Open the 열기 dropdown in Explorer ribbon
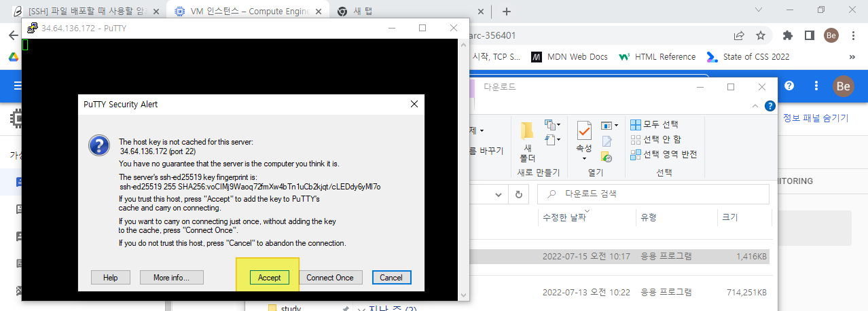Viewport: 868px width, 311px height. [610, 126]
